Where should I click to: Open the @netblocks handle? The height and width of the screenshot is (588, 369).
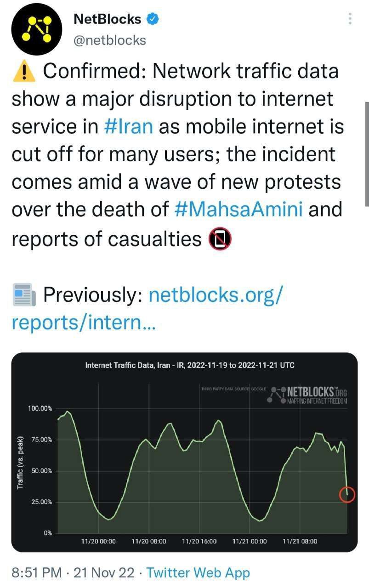[109, 40]
